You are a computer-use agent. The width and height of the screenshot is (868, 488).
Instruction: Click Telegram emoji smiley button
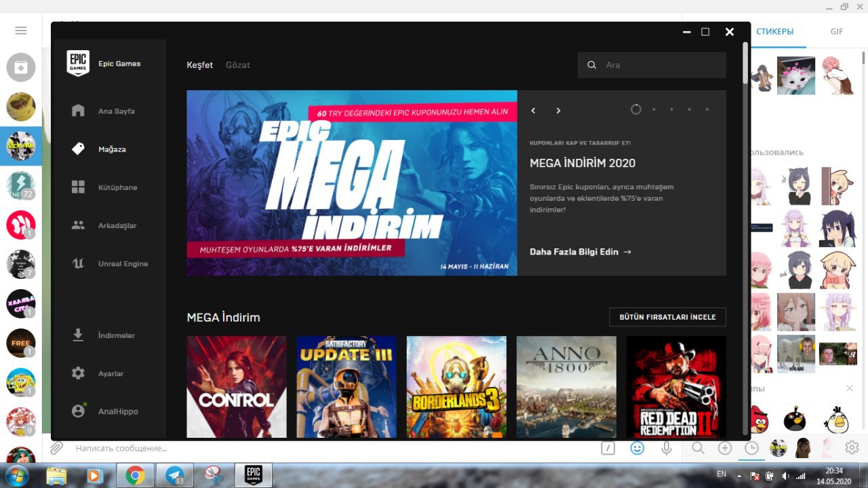[637, 448]
